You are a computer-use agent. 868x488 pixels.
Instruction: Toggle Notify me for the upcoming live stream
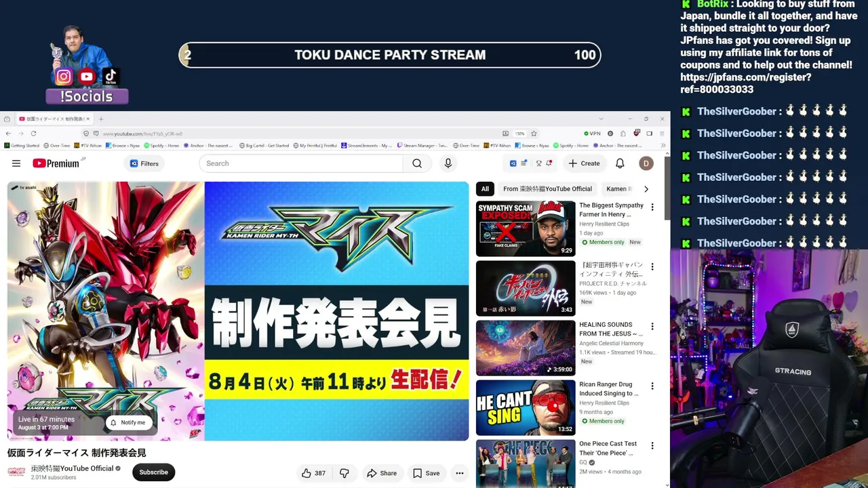click(x=127, y=422)
